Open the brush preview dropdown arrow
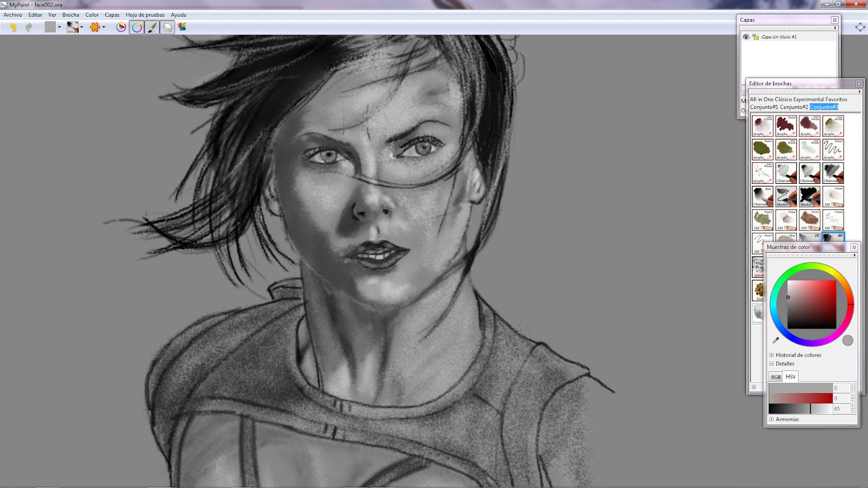 (81, 27)
